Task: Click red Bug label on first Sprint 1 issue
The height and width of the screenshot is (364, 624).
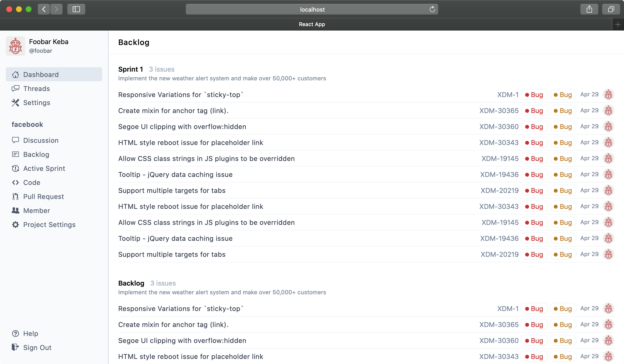Action: pyautogui.click(x=534, y=95)
